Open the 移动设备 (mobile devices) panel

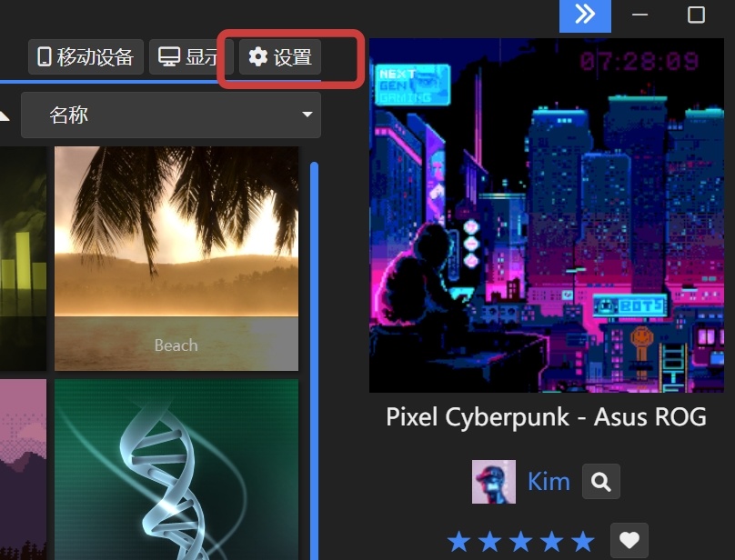[86, 57]
